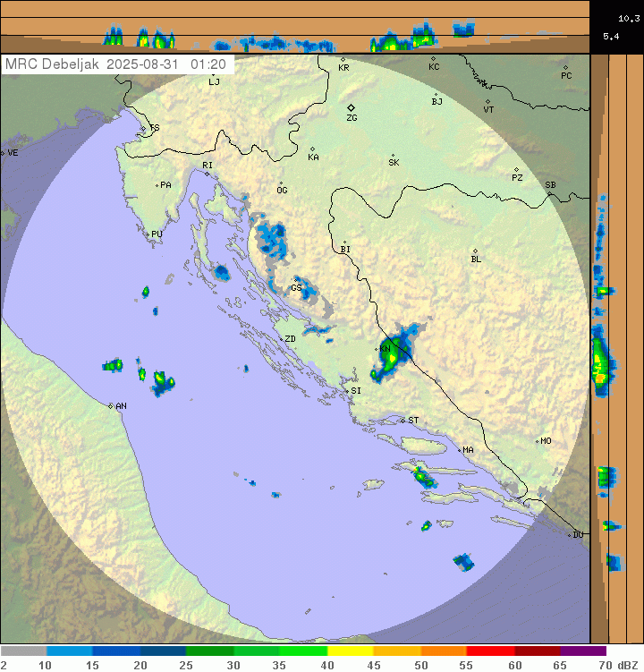Screen dimensions: 644x672
Task: Select the PC label
Action: pyautogui.click(x=566, y=76)
